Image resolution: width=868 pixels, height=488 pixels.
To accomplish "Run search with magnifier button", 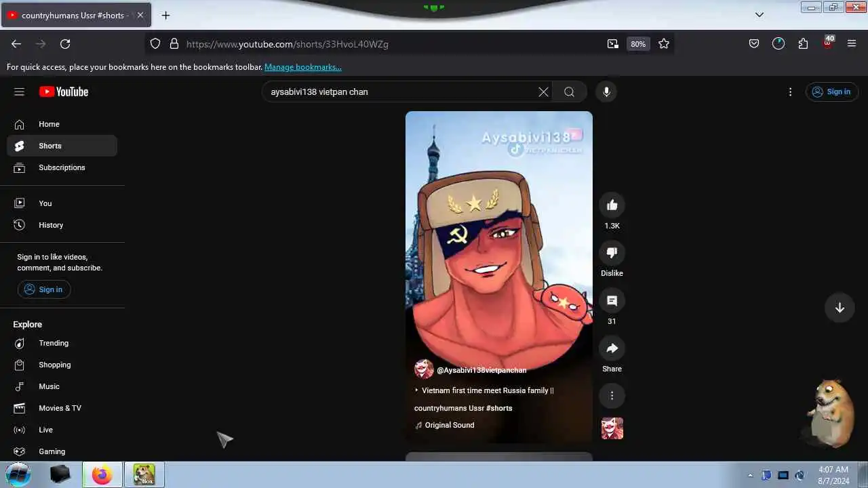I will point(569,91).
